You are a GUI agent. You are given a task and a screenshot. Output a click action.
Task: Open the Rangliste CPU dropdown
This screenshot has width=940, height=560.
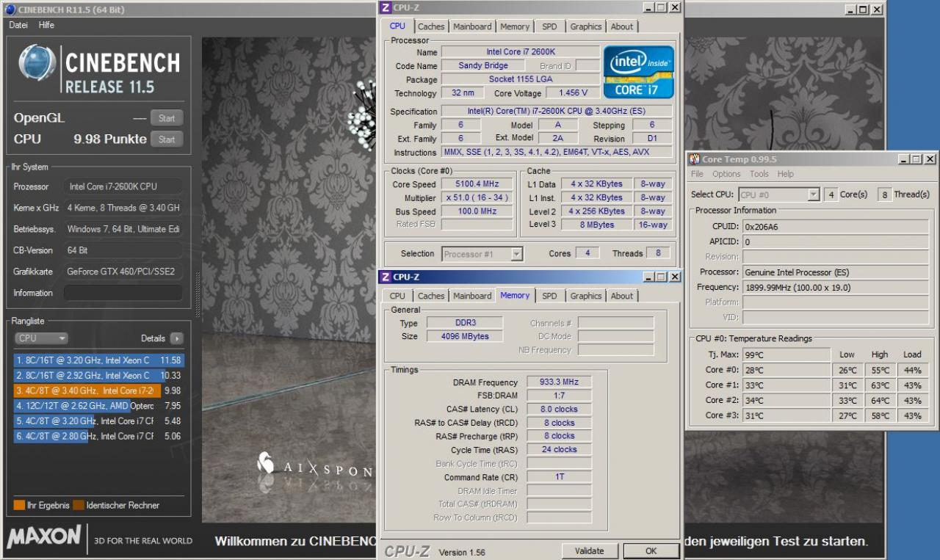[41, 338]
